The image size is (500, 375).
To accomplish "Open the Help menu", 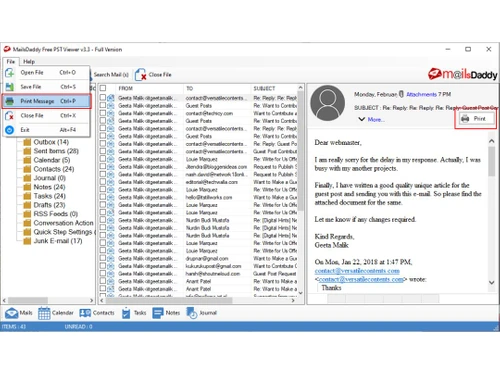I will 29,62.
